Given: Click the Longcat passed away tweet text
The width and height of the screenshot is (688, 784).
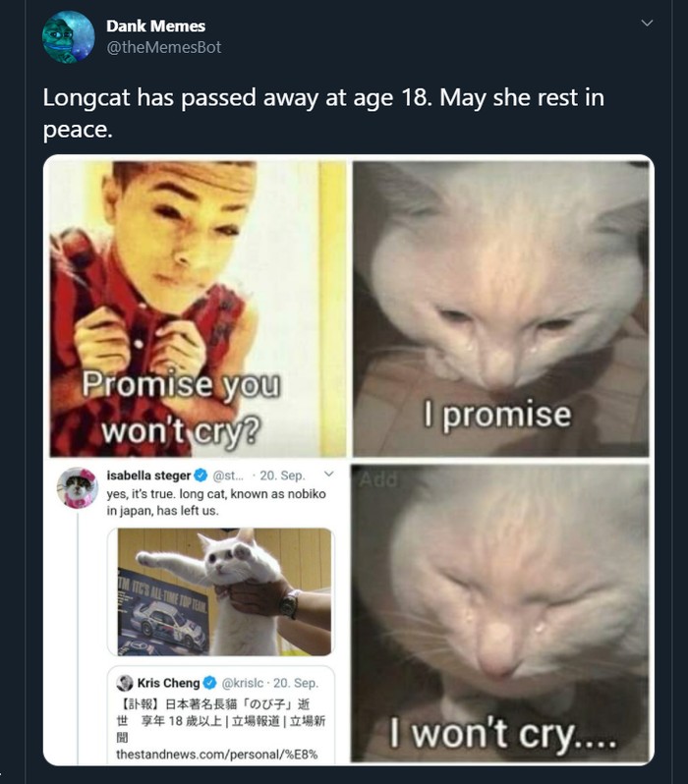Looking at the screenshot, I should [322, 114].
